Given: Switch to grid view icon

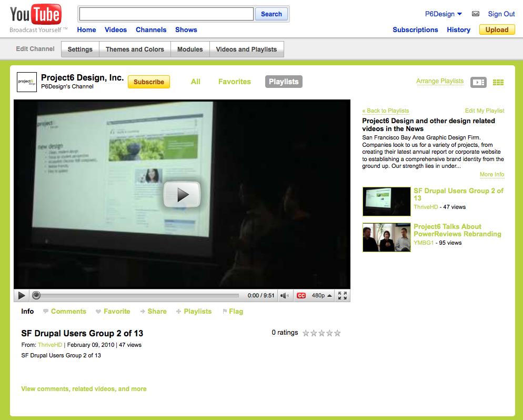Looking at the screenshot, I should coord(498,82).
